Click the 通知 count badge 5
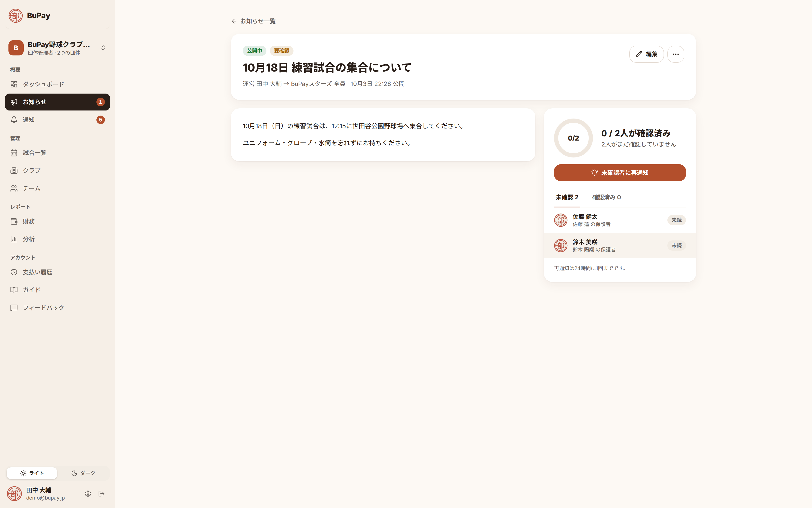 [100, 120]
